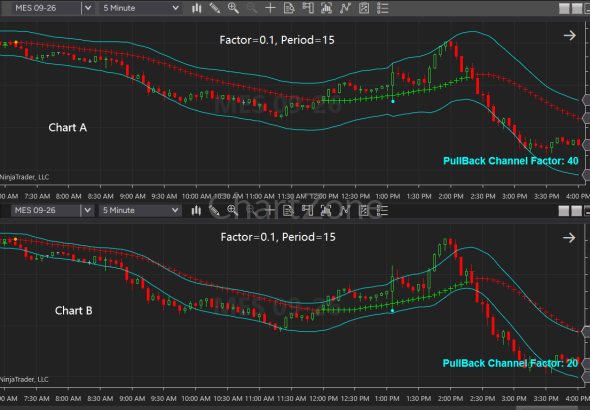Click the zoom out magnifier in Chart A toolbar
590x410 pixels.
[x=251, y=8]
